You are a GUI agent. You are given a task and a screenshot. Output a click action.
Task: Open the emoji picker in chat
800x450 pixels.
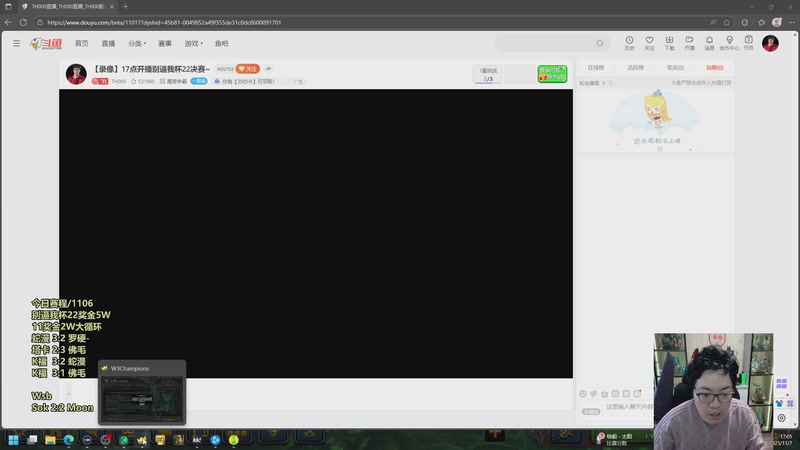[x=583, y=394]
